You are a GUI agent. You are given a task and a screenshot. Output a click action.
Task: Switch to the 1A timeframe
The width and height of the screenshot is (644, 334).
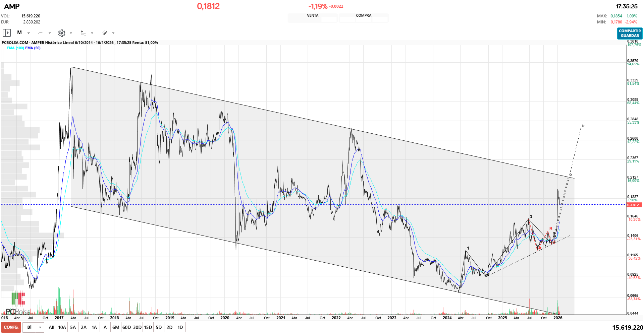pyautogui.click(x=94, y=327)
